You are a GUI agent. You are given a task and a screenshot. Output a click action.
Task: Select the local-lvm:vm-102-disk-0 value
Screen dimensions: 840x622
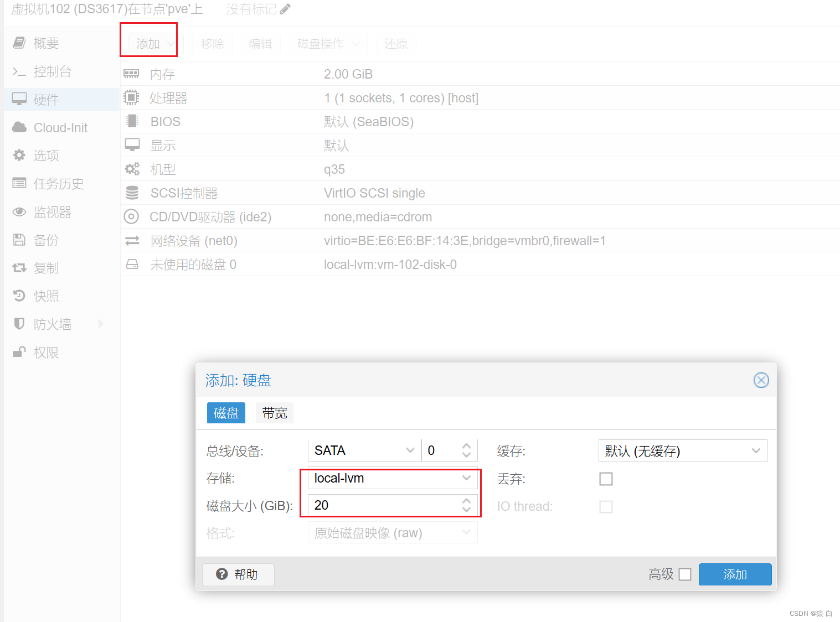coord(390,265)
